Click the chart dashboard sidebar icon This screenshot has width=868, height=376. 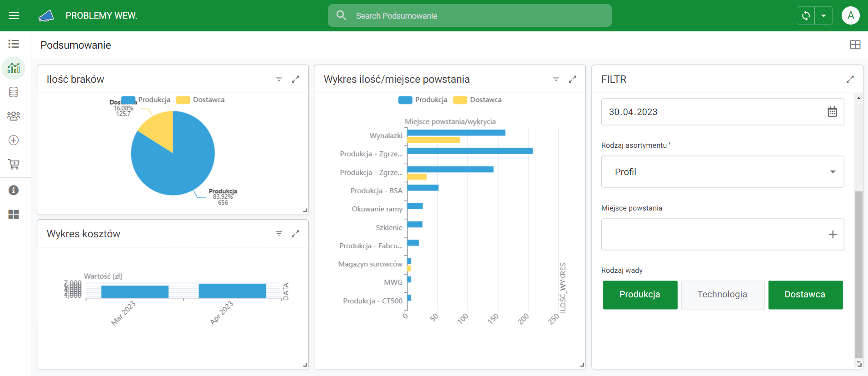(14, 68)
